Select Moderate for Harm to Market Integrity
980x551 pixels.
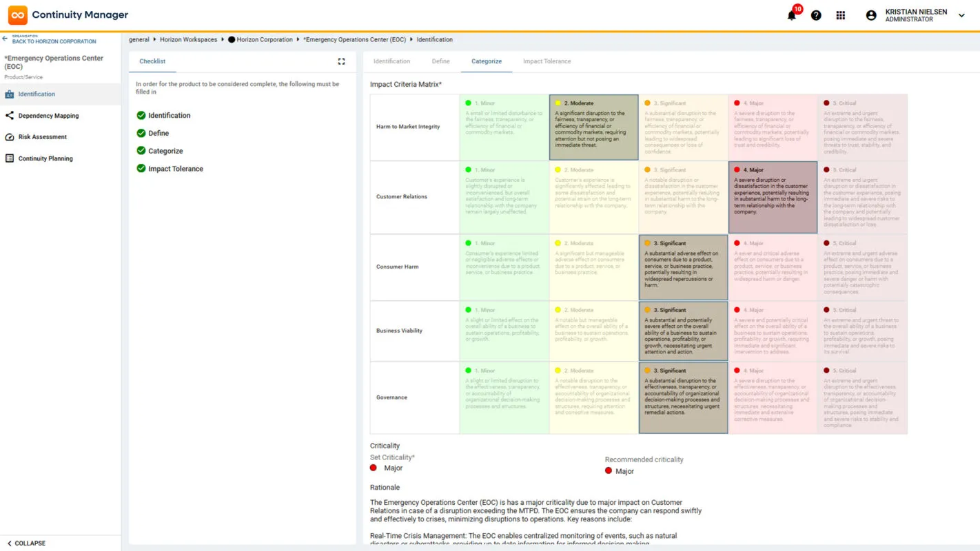594,127
